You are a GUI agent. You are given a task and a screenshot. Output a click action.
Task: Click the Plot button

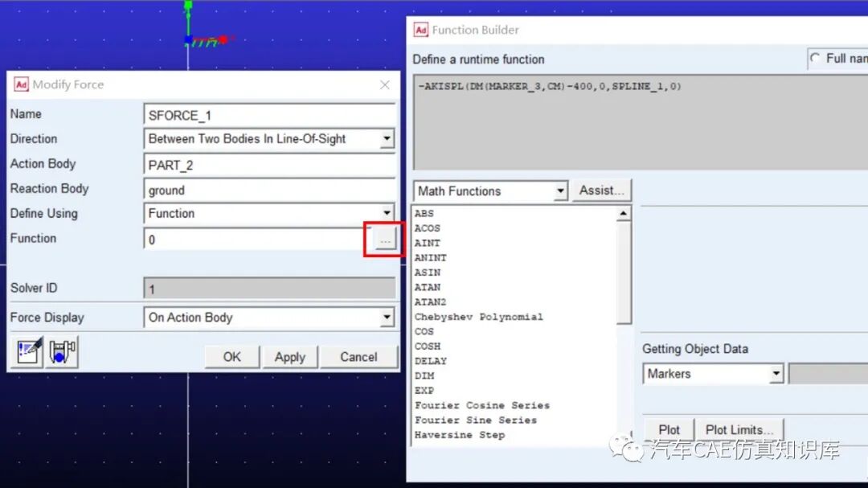point(669,430)
